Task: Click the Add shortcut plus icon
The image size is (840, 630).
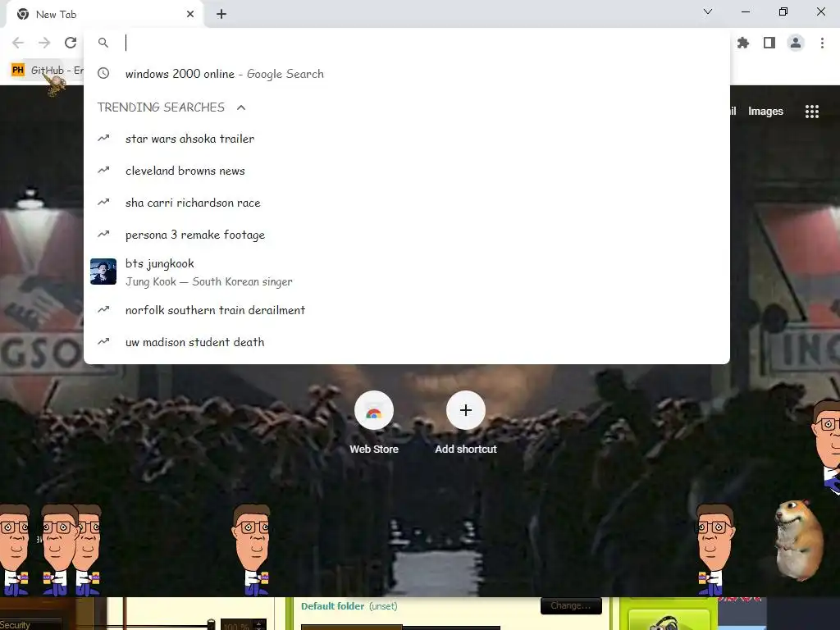Action: tap(466, 410)
